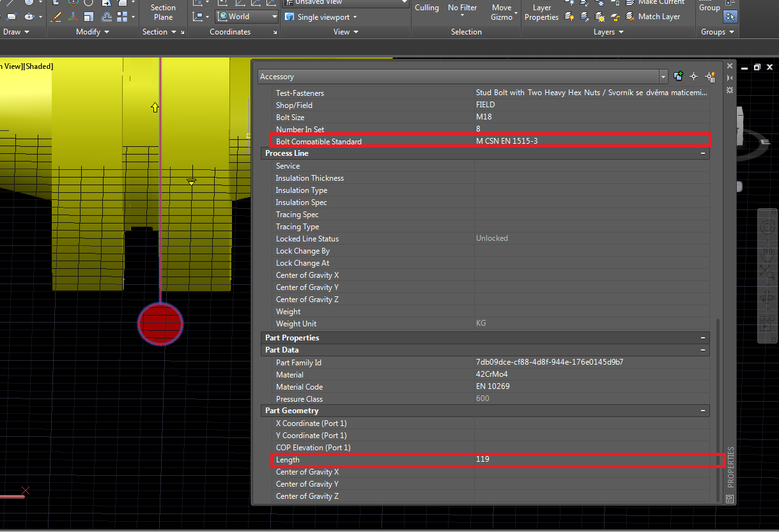Open the Unsaved View dropdown
The height and width of the screenshot is (532, 779).
click(404, 3)
